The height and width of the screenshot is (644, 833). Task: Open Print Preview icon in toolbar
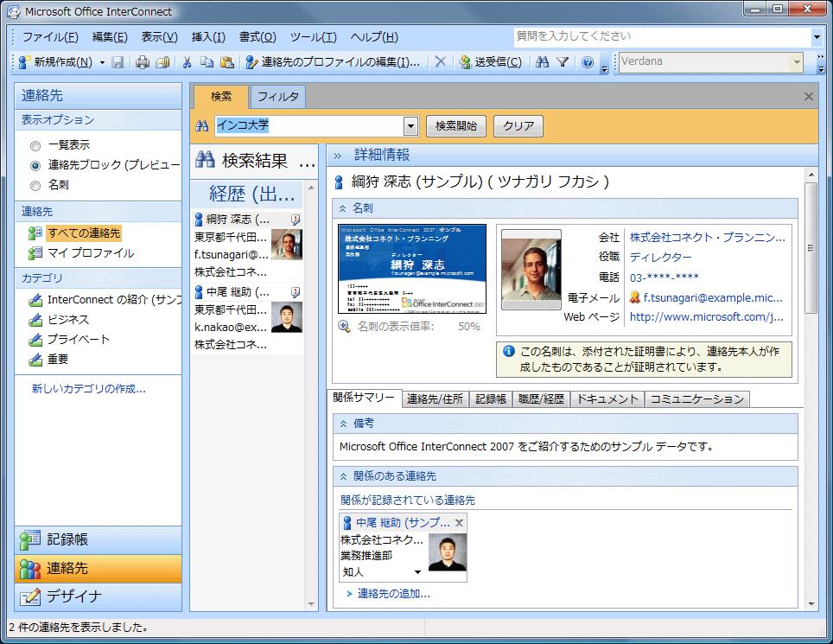(x=162, y=62)
